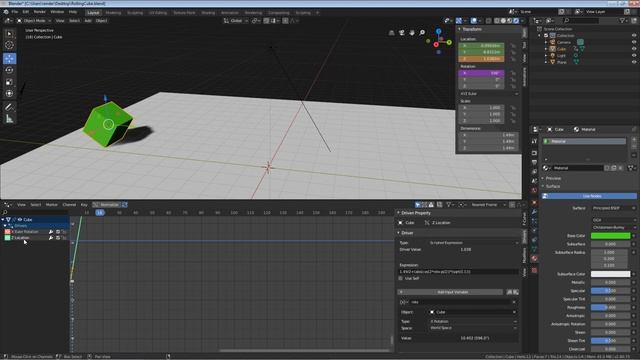Select the Transform tool
640x360 pixels.
click(x=9, y=93)
